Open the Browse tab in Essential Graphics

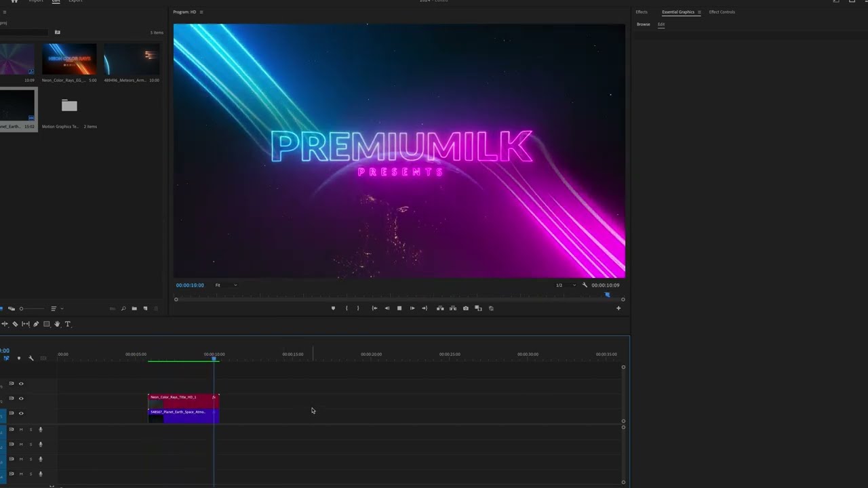(643, 24)
